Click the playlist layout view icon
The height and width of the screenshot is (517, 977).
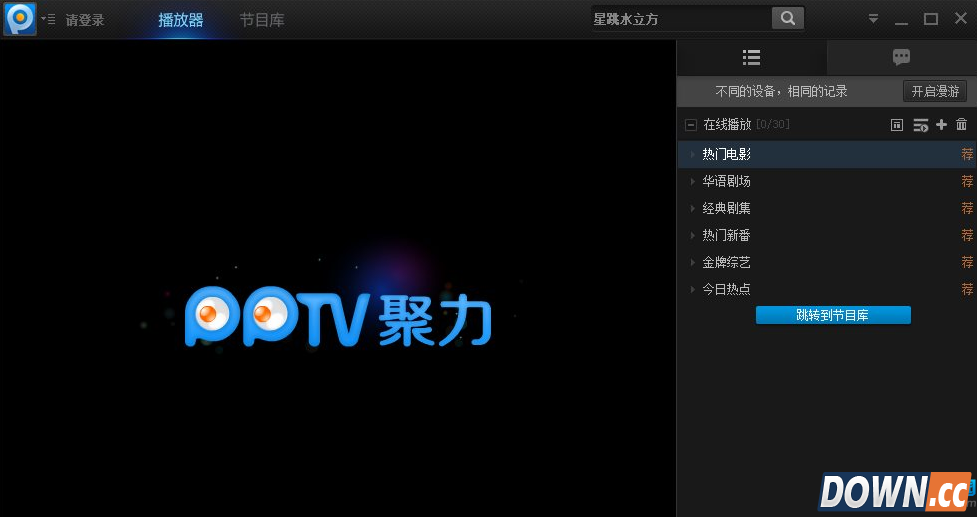tap(897, 125)
